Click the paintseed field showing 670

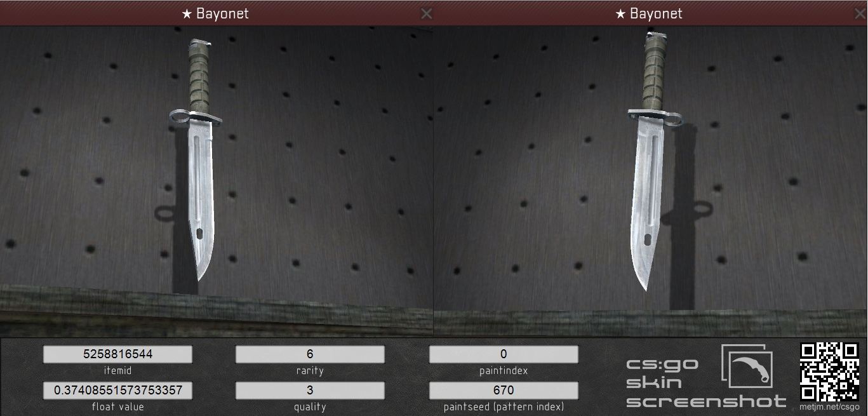[504, 390]
